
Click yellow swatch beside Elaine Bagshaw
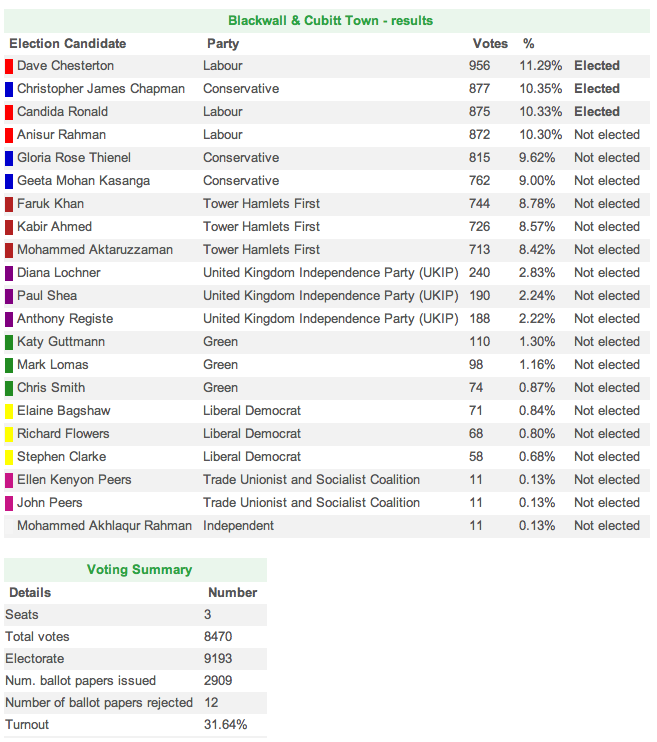(9, 411)
